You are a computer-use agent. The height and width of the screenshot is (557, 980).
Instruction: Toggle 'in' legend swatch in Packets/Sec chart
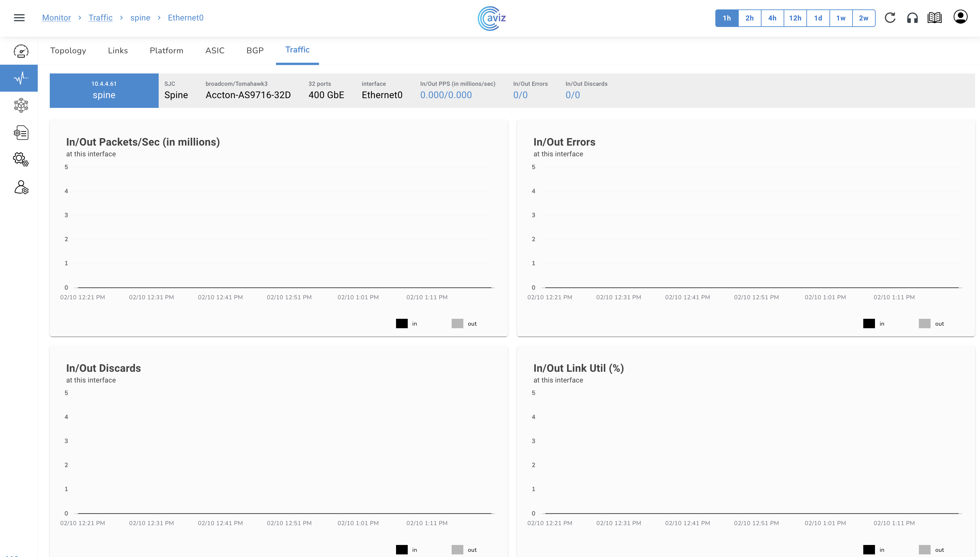tap(402, 324)
